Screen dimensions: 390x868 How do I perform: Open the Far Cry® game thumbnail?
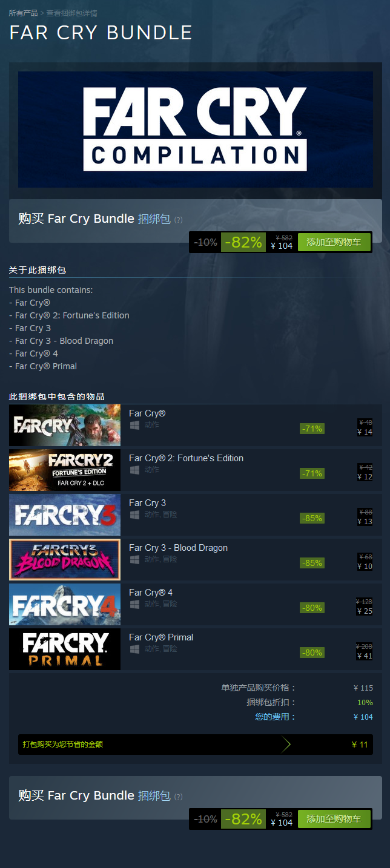pos(65,425)
